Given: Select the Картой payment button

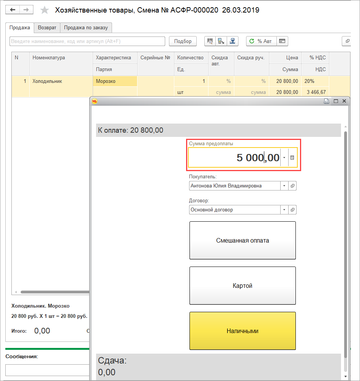Looking at the screenshot, I should [x=242, y=286].
